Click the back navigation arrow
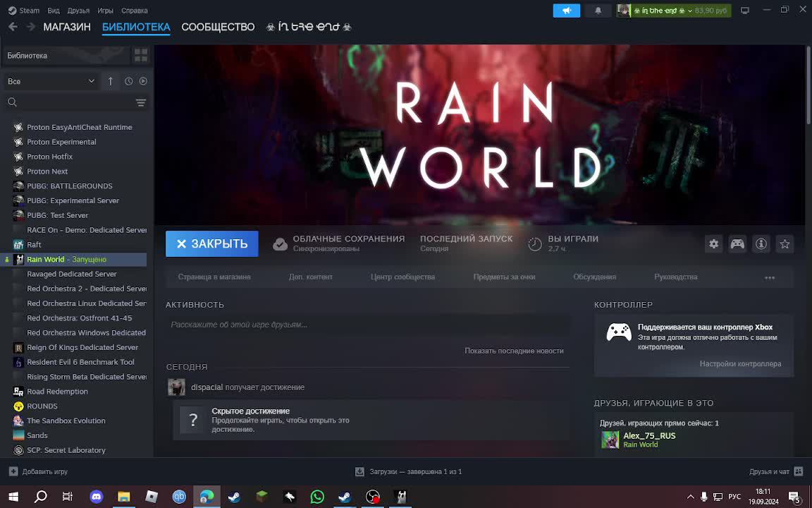 coord(13,27)
